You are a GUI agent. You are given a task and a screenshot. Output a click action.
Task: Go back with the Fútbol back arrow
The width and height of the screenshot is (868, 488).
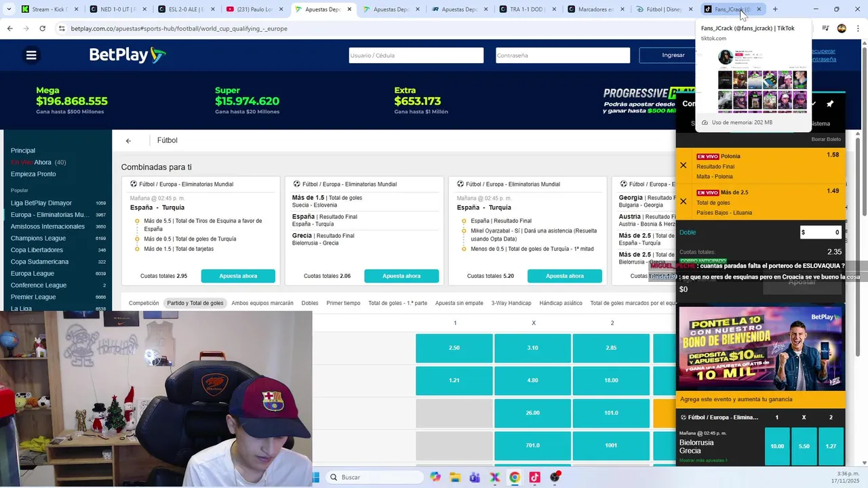coord(128,141)
